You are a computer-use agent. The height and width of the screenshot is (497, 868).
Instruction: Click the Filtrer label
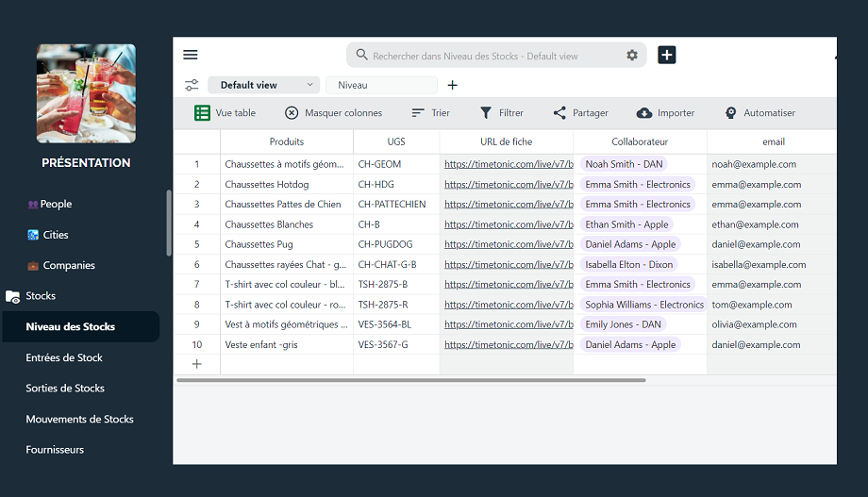click(511, 113)
